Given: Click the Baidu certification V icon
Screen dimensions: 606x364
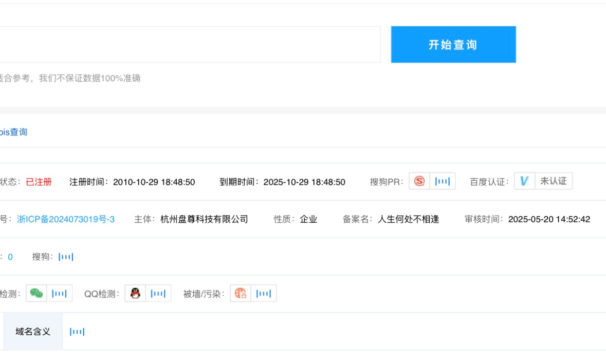Looking at the screenshot, I should click(524, 181).
